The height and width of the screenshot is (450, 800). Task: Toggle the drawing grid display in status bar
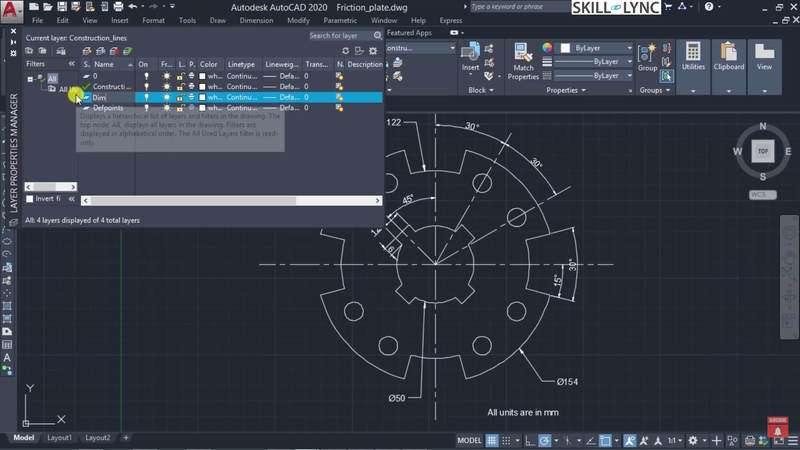[491, 440]
